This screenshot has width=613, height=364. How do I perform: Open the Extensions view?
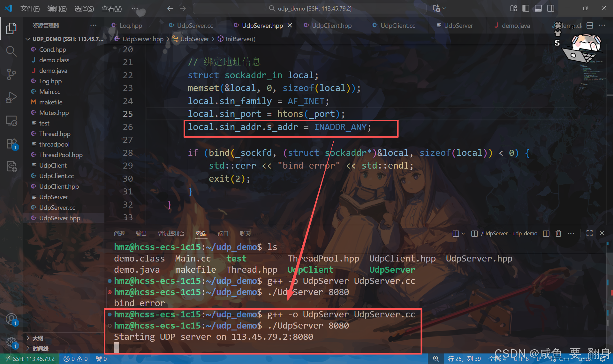click(x=11, y=144)
